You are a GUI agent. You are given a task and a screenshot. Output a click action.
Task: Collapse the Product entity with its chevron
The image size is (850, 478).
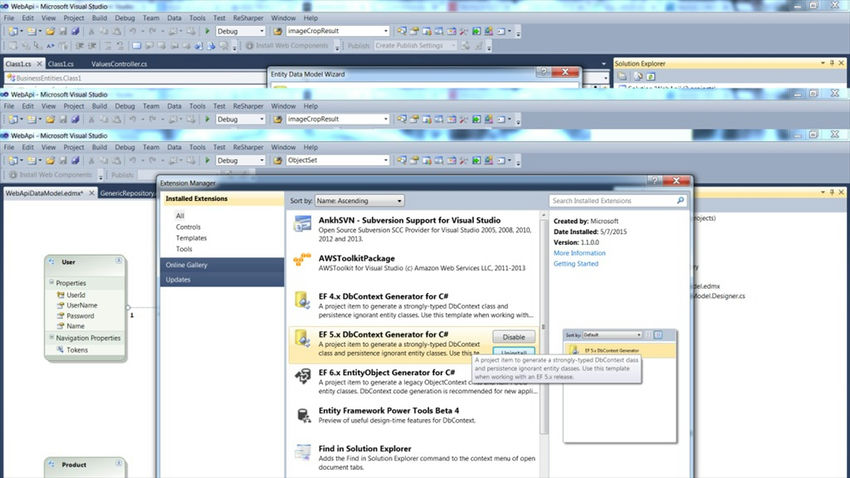118,464
